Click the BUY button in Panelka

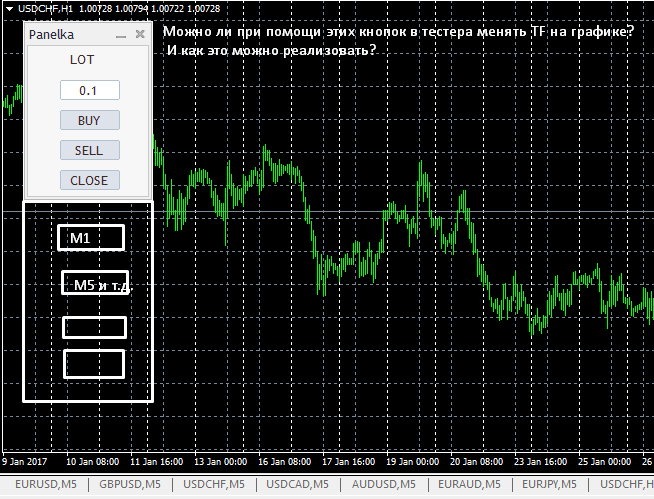tap(90, 120)
